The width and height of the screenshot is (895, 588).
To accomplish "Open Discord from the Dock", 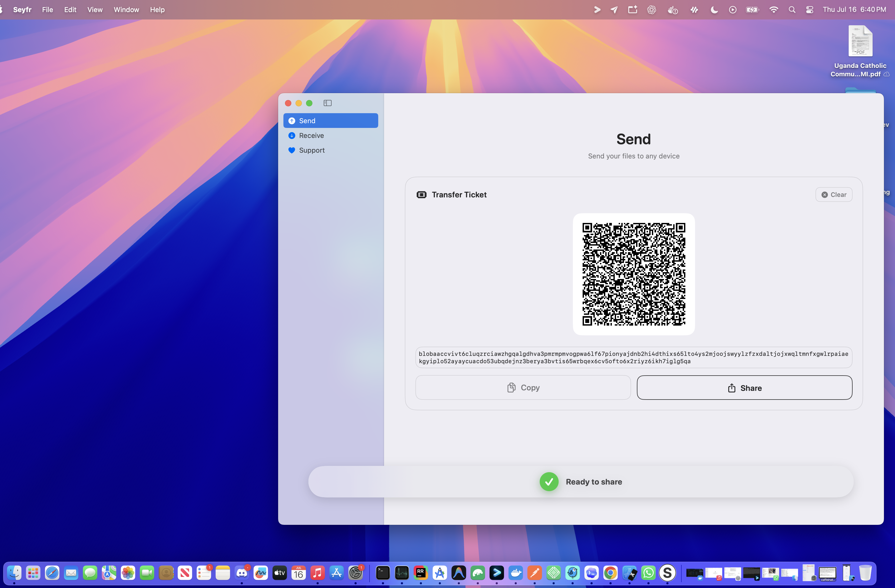I will [242, 572].
